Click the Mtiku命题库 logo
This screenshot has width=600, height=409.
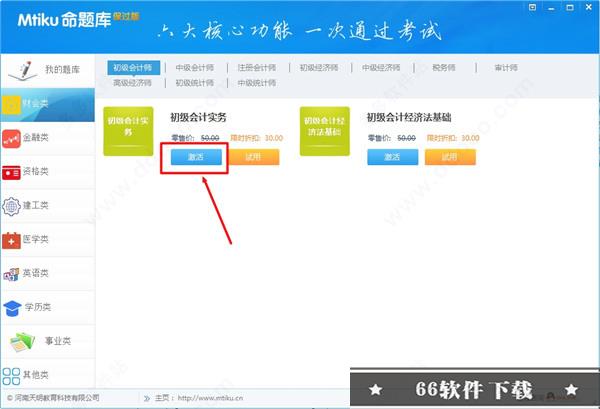78,19
